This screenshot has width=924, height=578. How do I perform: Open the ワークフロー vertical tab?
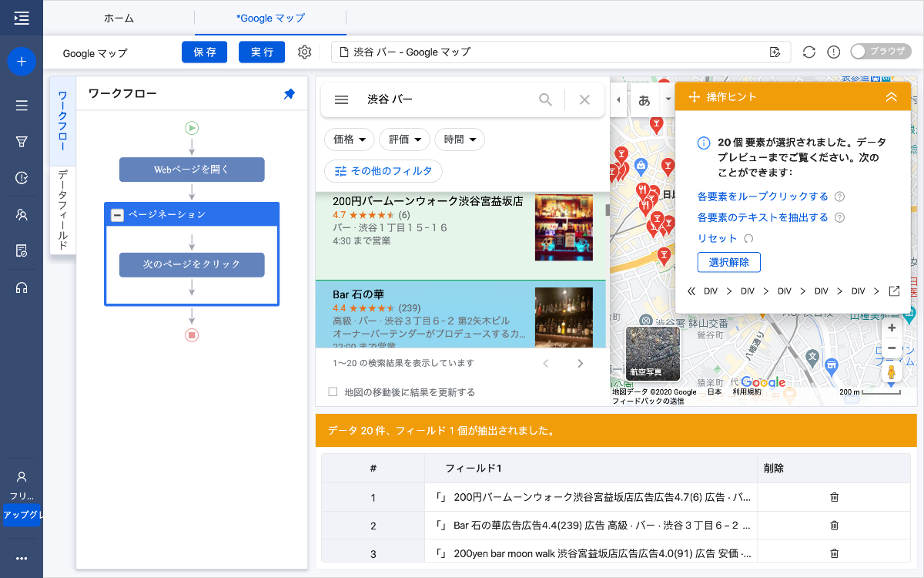62,121
